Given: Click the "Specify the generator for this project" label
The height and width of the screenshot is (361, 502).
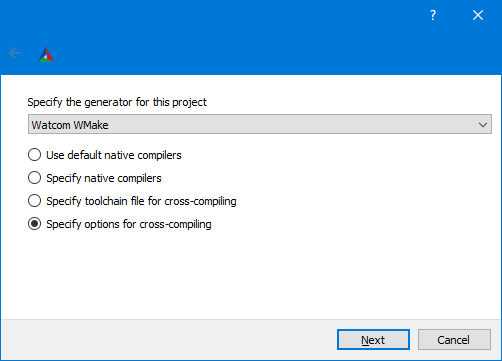Looking at the screenshot, I should [117, 102].
